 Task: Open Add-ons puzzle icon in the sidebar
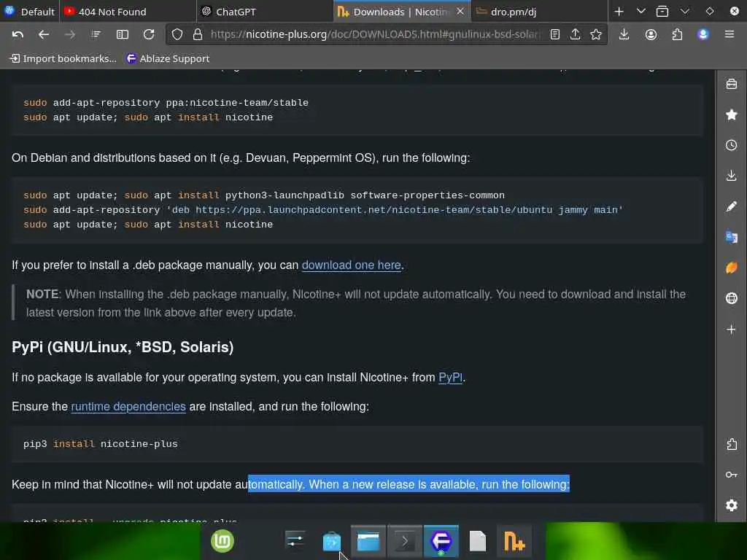tap(731, 444)
